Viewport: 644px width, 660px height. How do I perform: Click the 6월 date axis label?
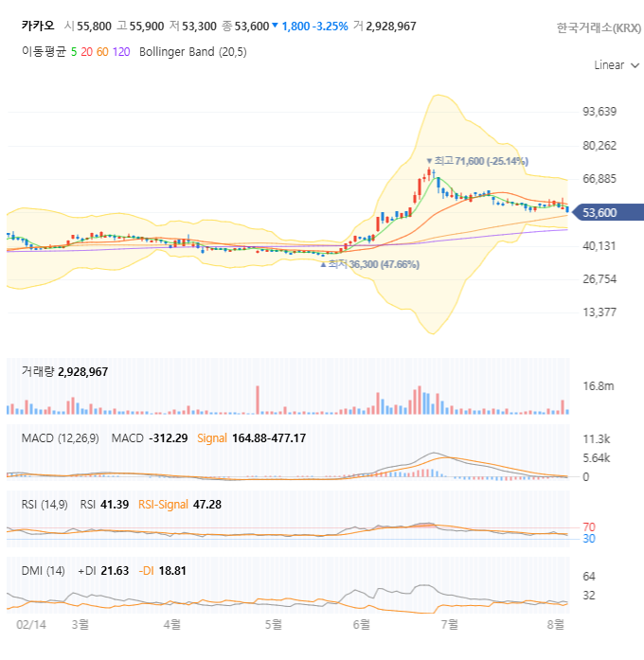click(x=362, y=625)
